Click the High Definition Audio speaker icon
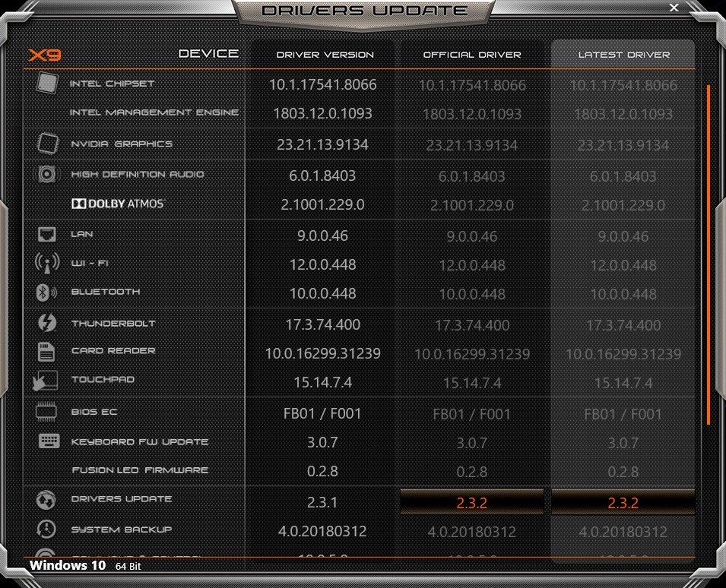The width and height of the screenshot is (726, 588). point(46,174)
